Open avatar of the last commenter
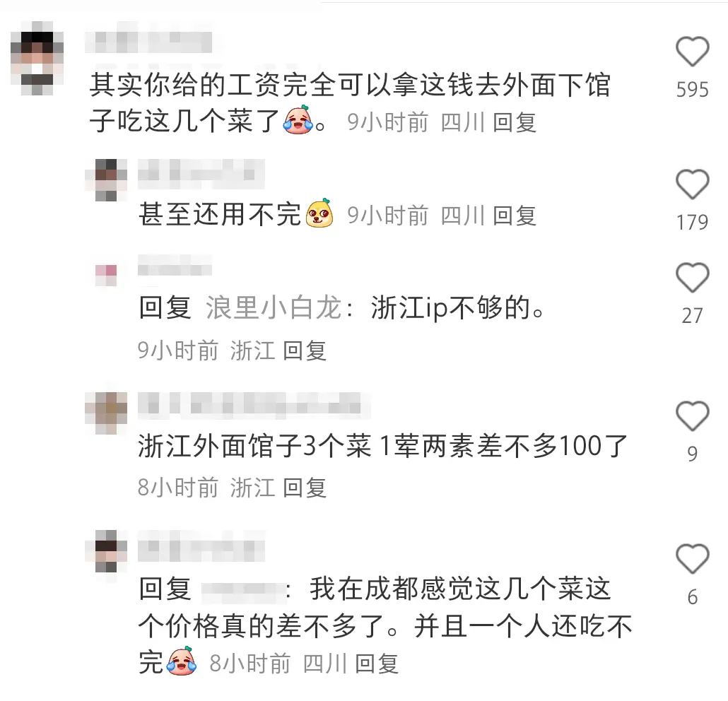The width and height of the screenshot is (728, 701). pyautogui.click(x=106, y=550)
